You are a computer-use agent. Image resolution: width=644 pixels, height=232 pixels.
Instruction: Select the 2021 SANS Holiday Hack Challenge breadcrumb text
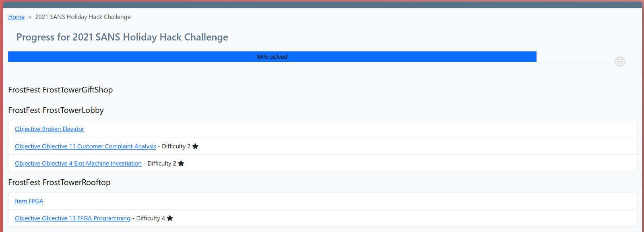(x=83, y=17)
